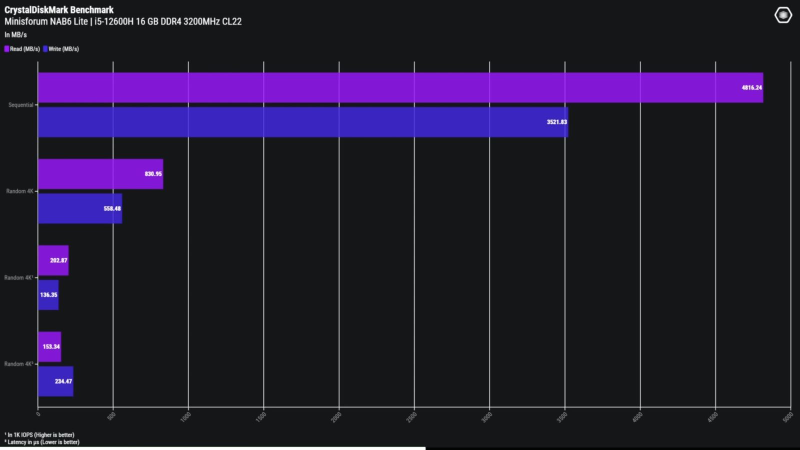Click the 830.95 Random 4K read bar

tap(100, 174)
